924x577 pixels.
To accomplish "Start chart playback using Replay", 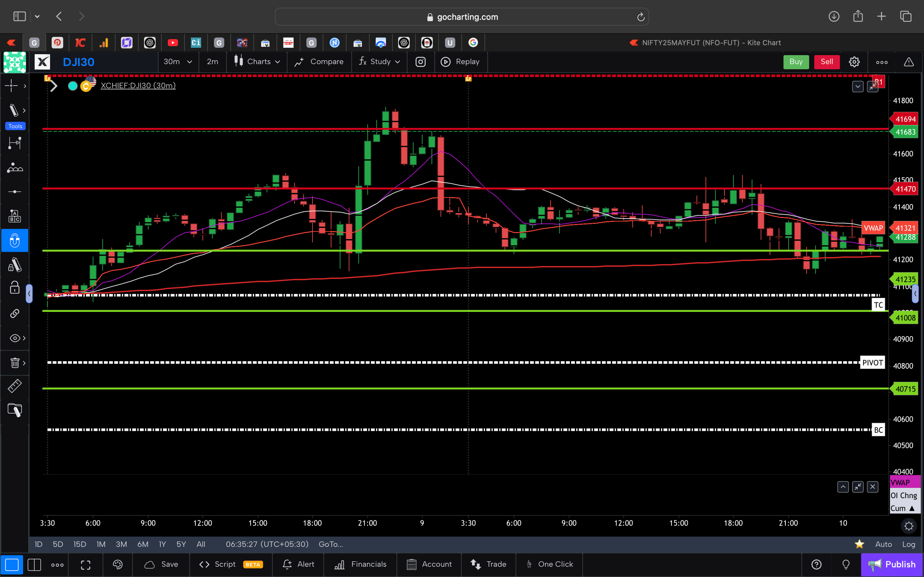I will pos(461,61).
